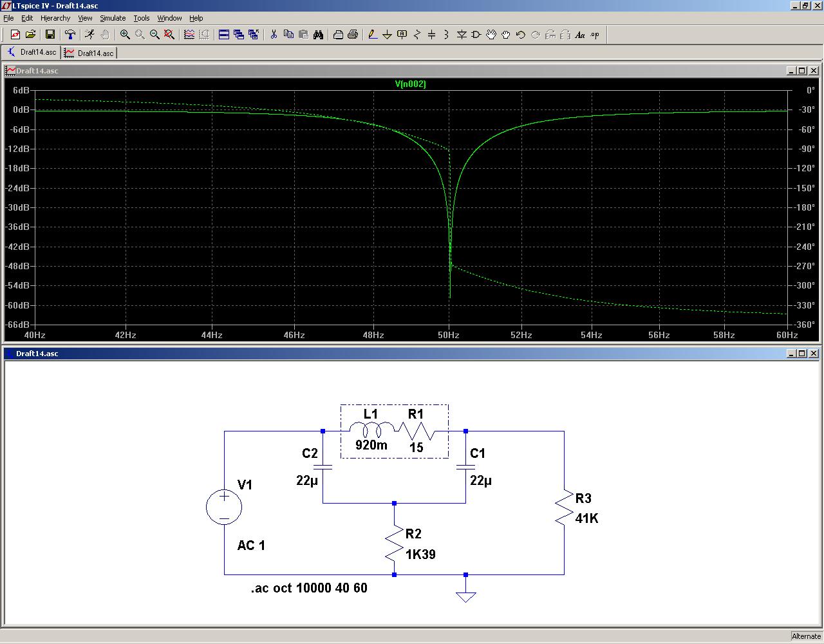Zoom in with the plus magnifier
Screen dimensions: 824x644
coord(125,35)
